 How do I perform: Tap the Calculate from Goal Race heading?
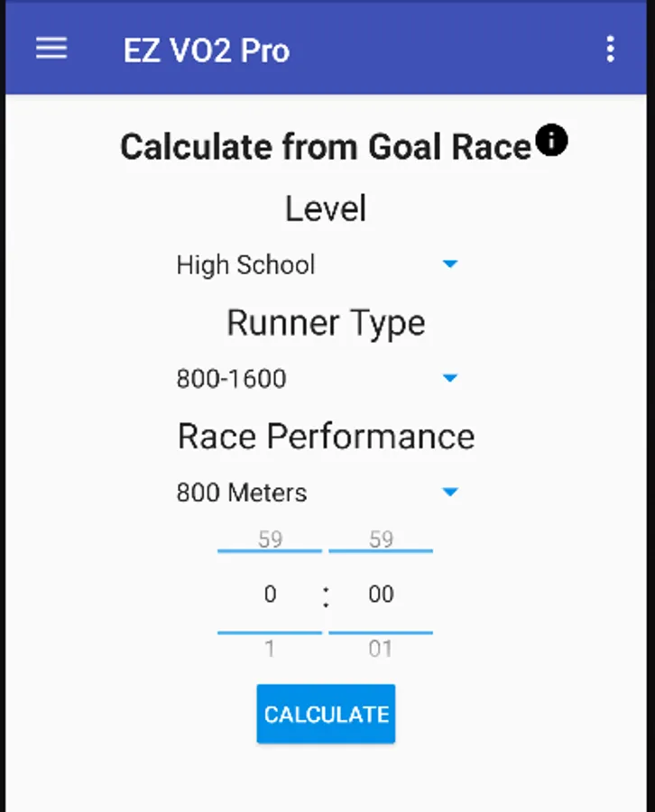[326, 147]
